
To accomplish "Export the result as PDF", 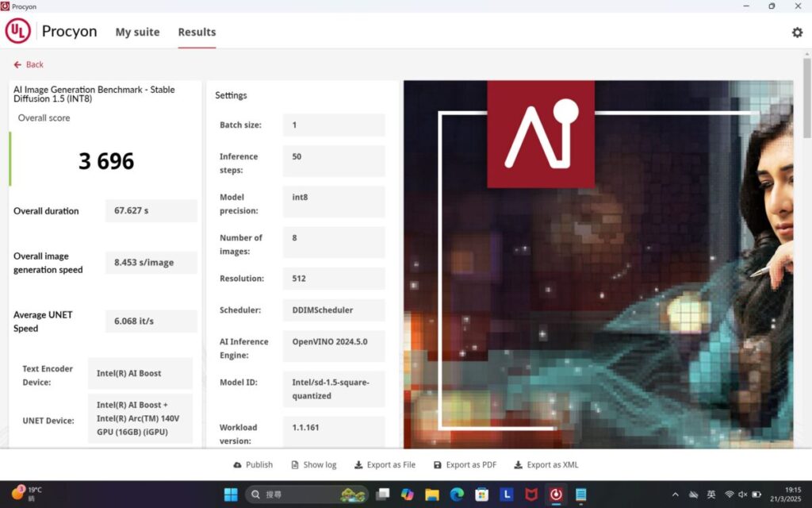I will (x=465, y=465).
